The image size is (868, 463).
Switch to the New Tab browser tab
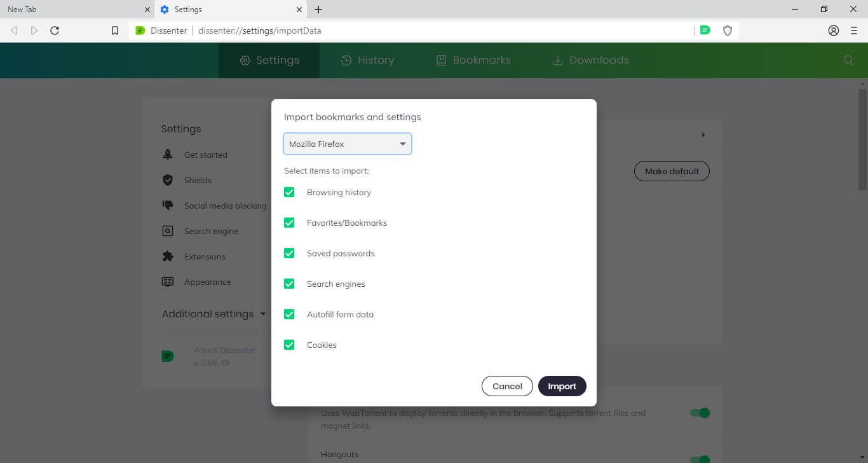pyautogui.click(x=77, y=10)
